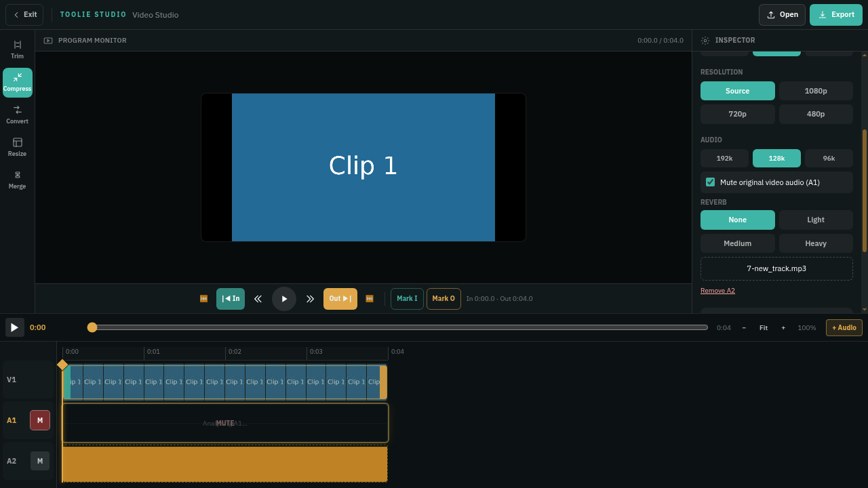
Task: Set the in point with Mark I
Action: coord(407,299)
